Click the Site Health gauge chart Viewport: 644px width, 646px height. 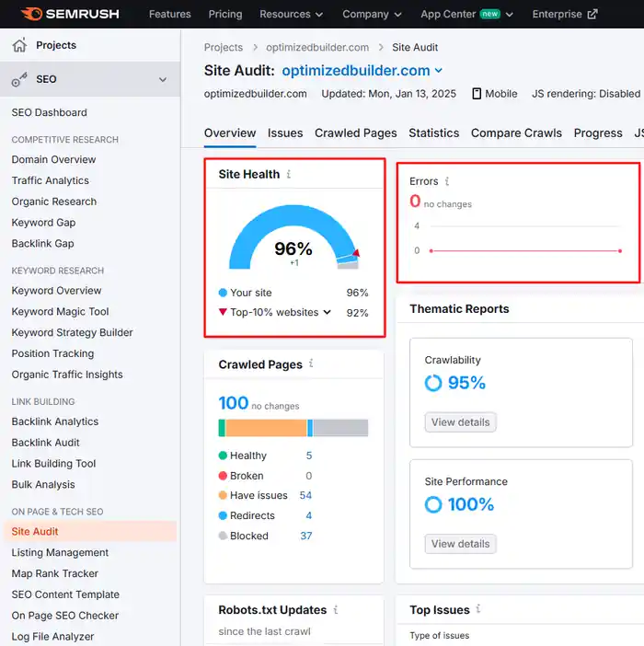pyautogui.click(x=294, y=237)
